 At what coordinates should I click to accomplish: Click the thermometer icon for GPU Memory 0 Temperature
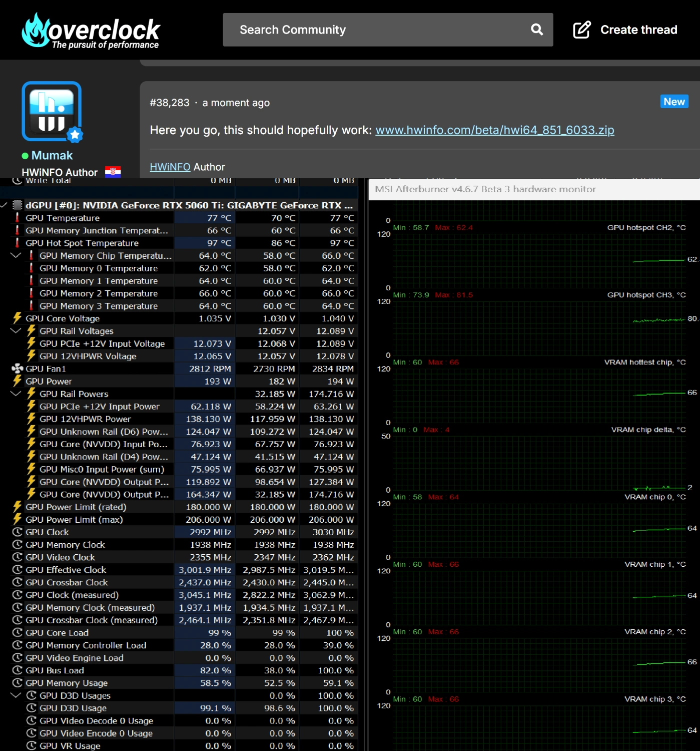point(32,268)
